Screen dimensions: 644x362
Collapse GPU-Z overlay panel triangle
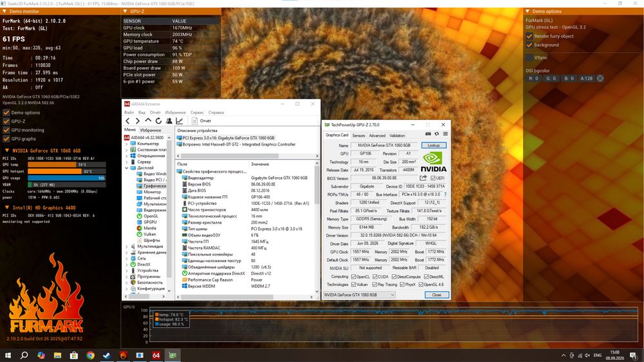click(126, 12)
